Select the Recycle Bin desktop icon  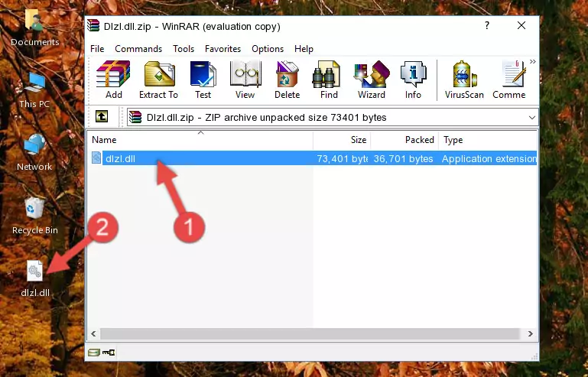(35, 216)
